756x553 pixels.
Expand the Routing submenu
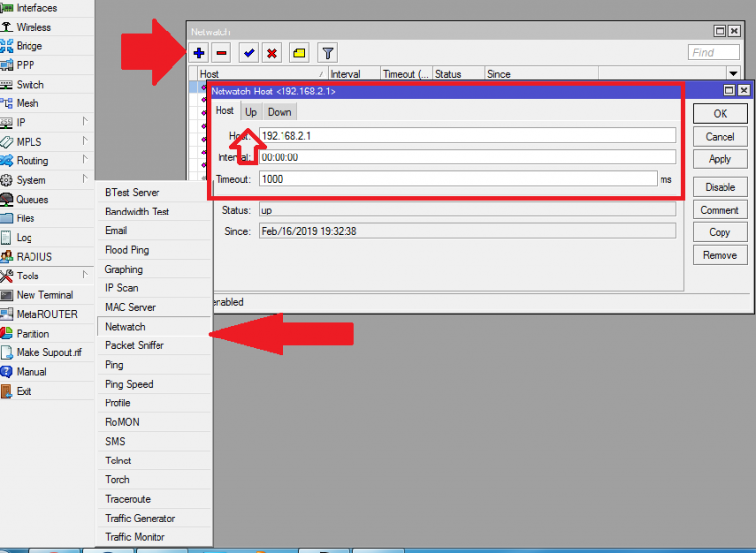click(31, 161)
